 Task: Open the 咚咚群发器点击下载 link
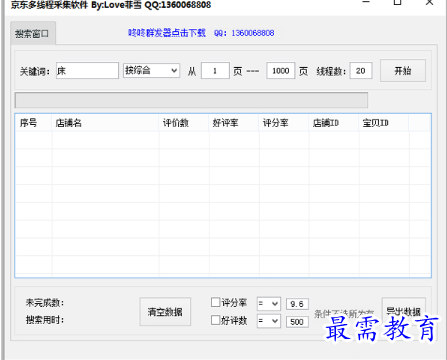tap(167, 33)
